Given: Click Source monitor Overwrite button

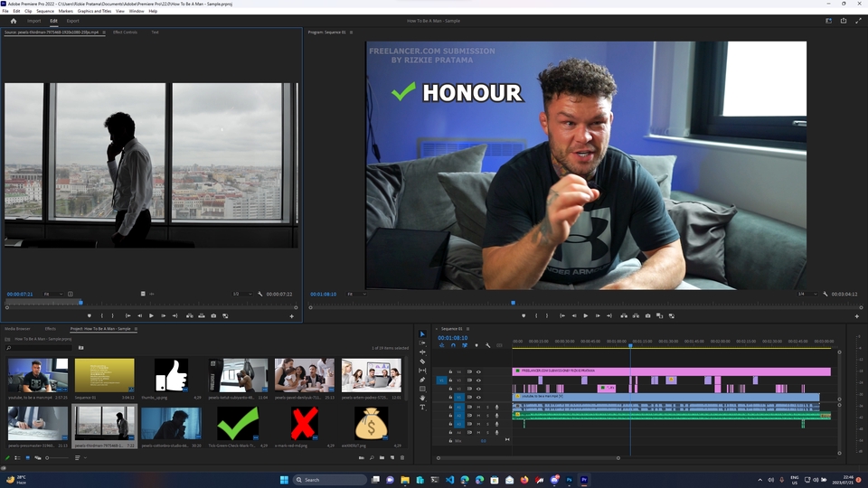Looking at the screenshot, I should (202, 316).
